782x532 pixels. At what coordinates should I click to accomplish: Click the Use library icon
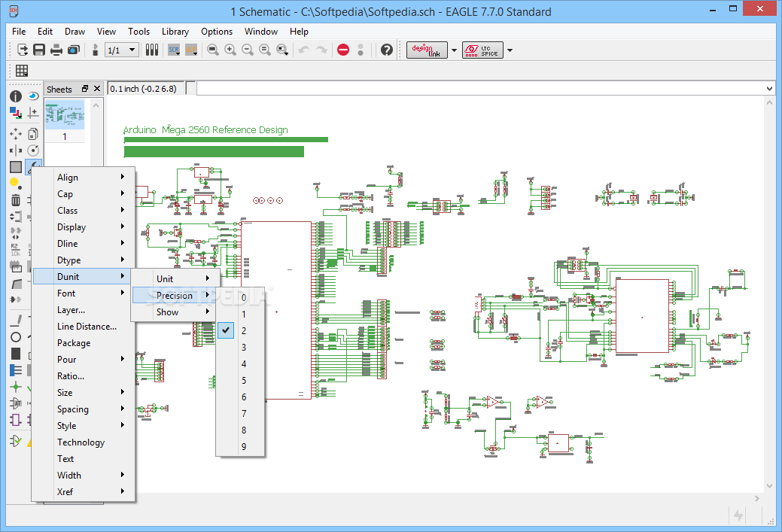pos(152,50)
